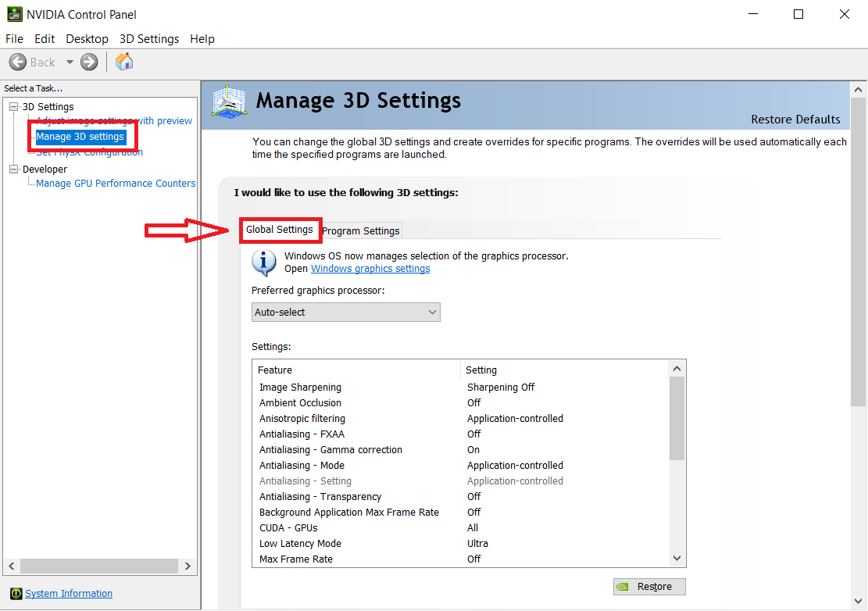Open the 3D Settings menu
Image resolution: width=868 pixels, height=611 pixels.
(x=148, y=39)
